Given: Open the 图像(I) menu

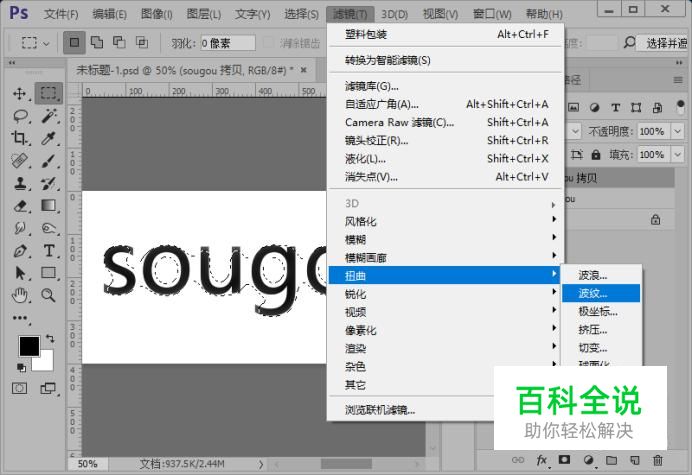Looking at the screenshot, I should tap(156, 15).
